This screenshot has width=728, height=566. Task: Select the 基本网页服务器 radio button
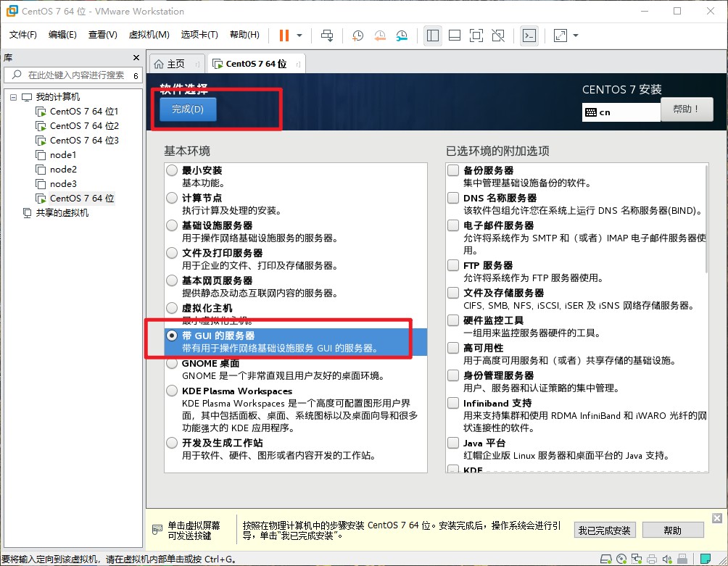(x=172, y=280)
